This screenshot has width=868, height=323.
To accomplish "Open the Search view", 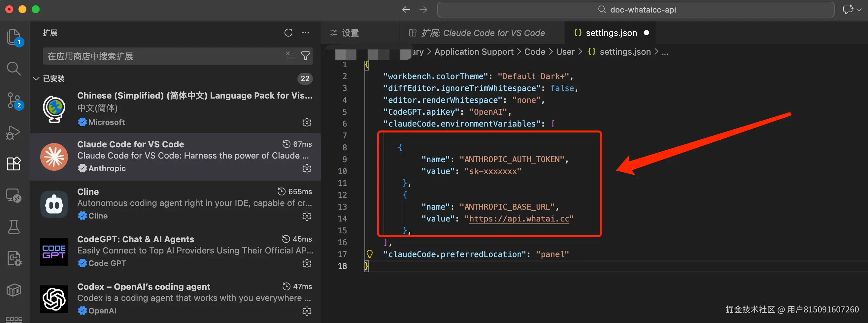I will [x=14, y=68].
